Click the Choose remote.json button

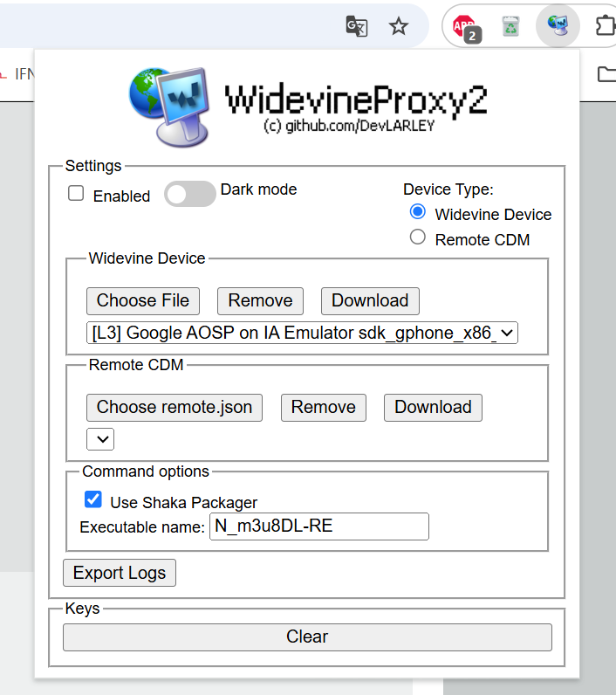pyautogui.click(x=175, y=408)
